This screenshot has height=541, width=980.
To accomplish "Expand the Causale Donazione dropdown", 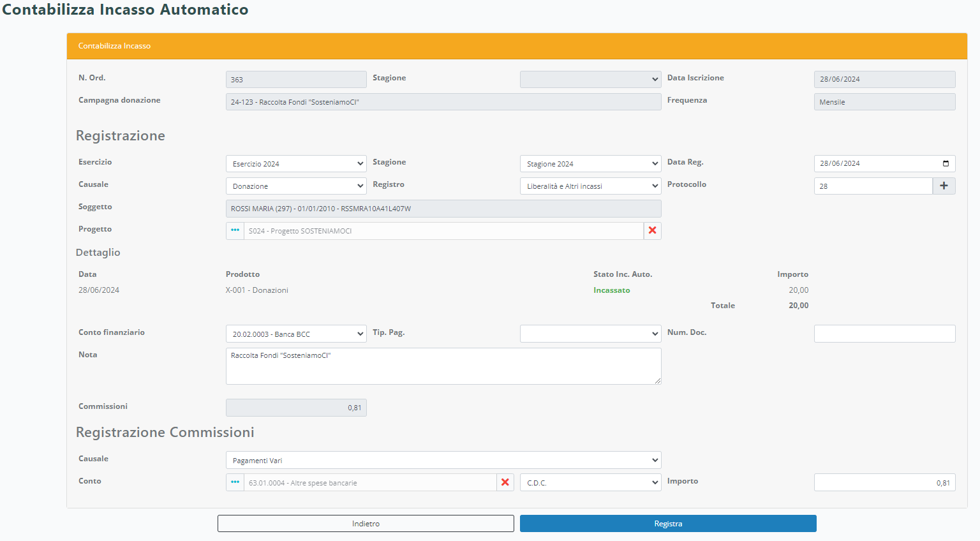I will click(296, 186).
